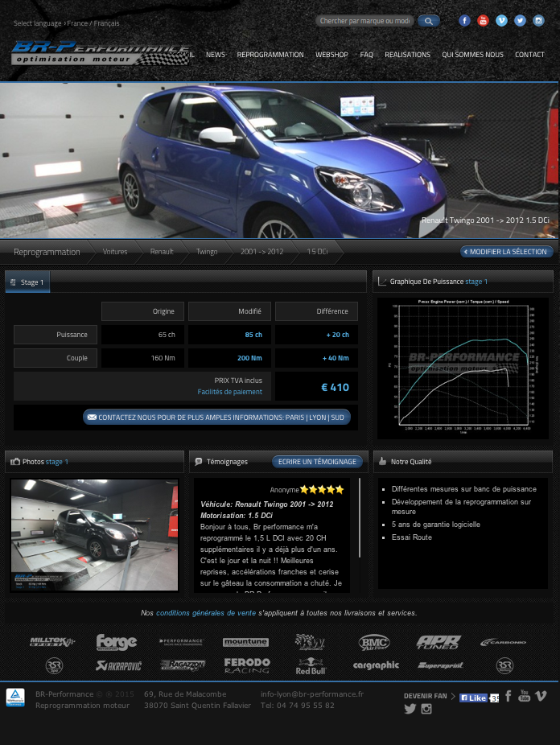Open the Instagram icon in header
The height and width of the screenshot is (745, 560).
tap(538, 20)
